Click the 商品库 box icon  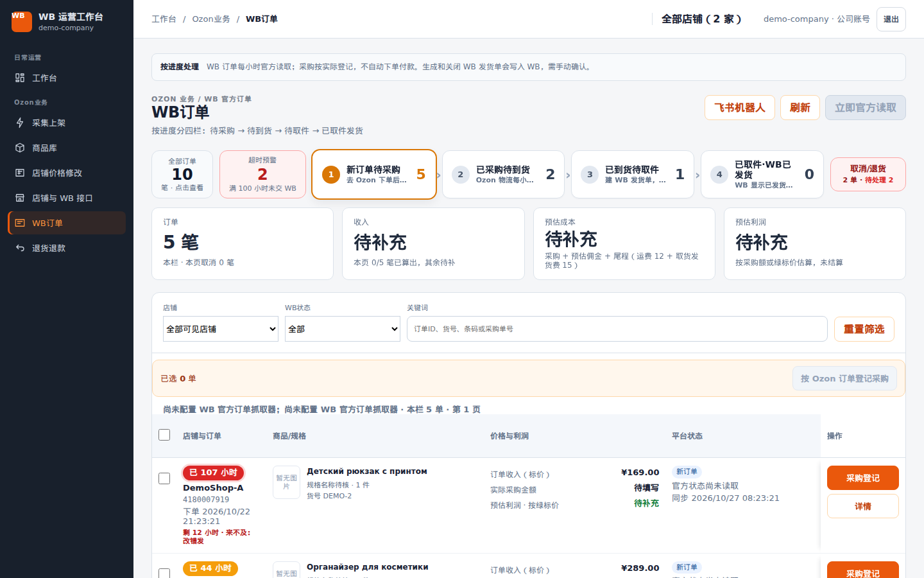[20, 148]
